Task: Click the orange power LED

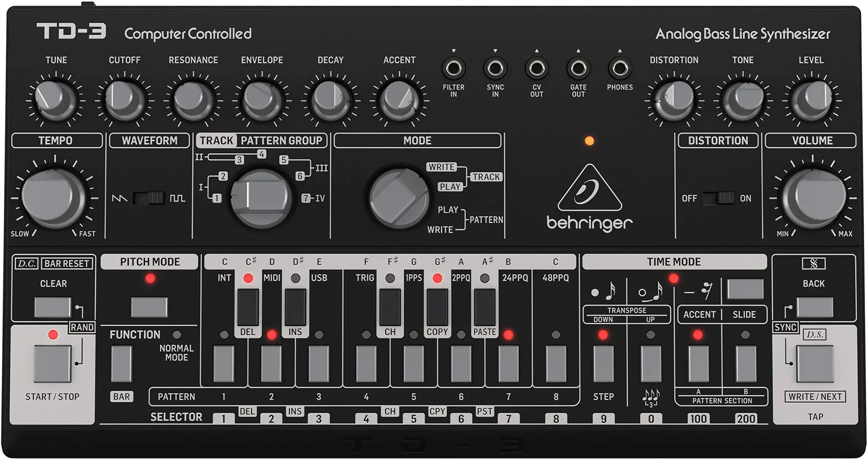Action: coord(589,141)
